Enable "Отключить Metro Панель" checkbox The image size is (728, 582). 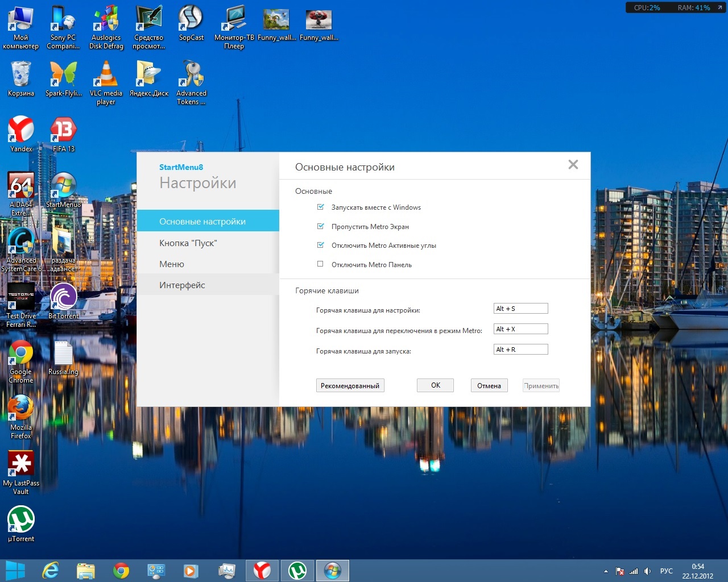coord(320,264)
